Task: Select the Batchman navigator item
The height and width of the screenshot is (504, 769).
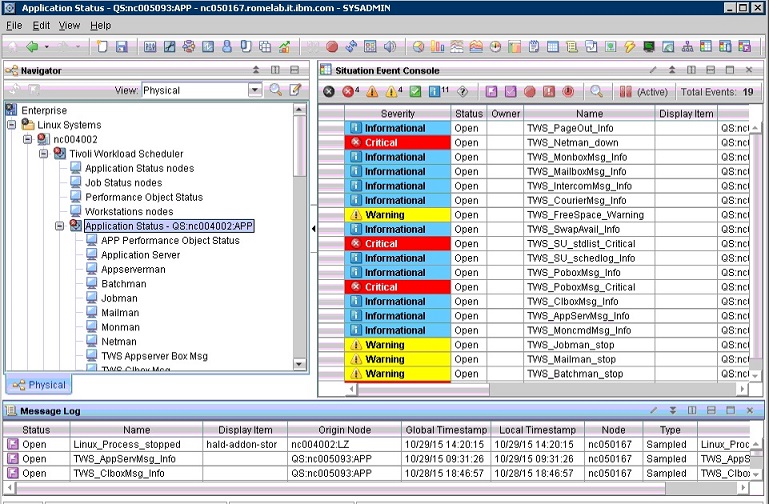Action: pos(123,283)
